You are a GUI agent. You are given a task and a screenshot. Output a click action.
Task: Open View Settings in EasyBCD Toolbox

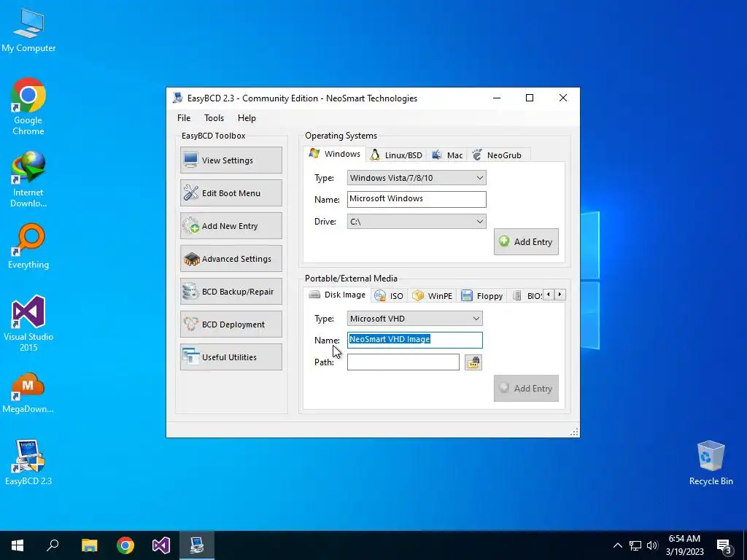[231, 160]
